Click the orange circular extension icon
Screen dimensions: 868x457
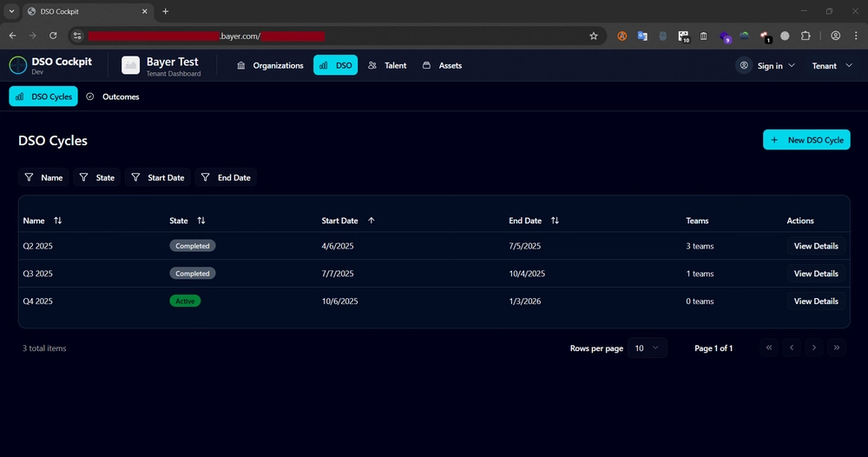click(x=622, y=36)
